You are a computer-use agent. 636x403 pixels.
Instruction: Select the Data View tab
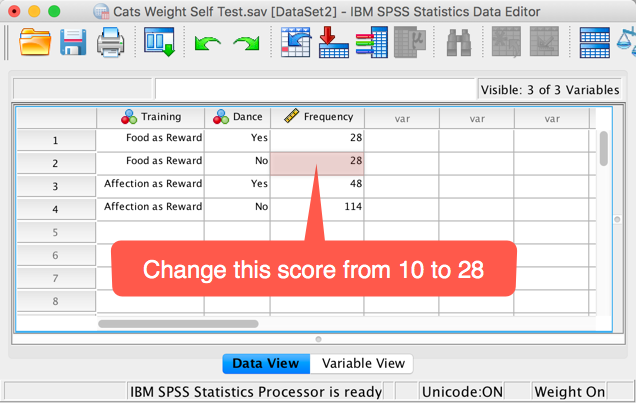pos(265,364)
